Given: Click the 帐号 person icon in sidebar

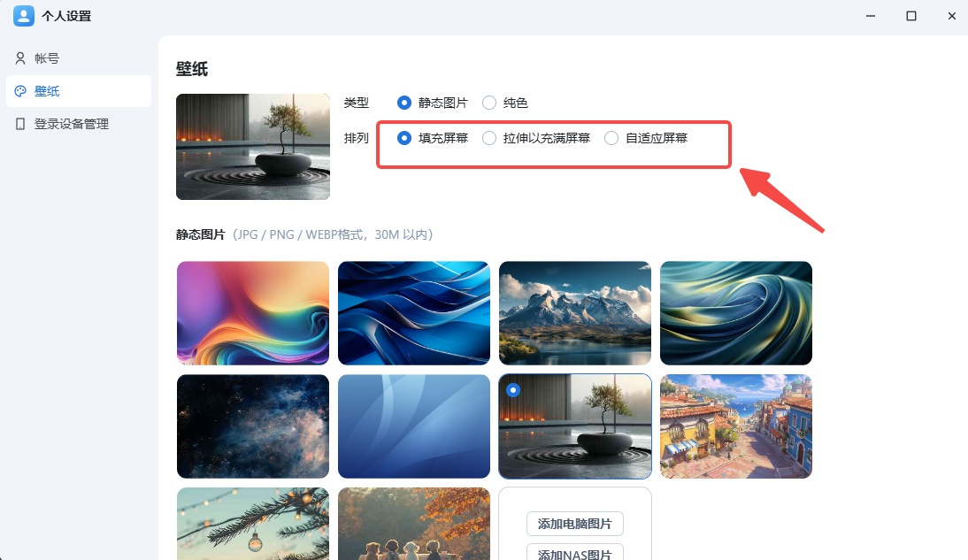Looking at the screenshot, I should tap(20, 58).
